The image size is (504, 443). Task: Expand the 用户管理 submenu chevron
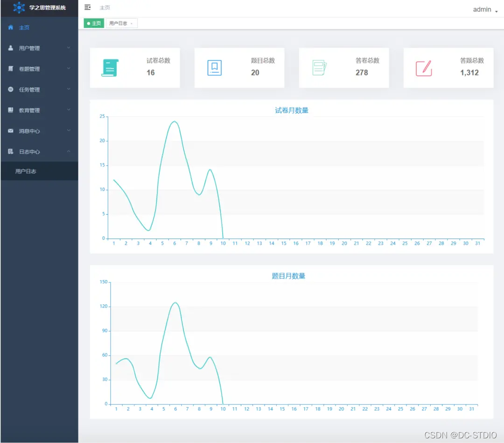pos(69,48)
